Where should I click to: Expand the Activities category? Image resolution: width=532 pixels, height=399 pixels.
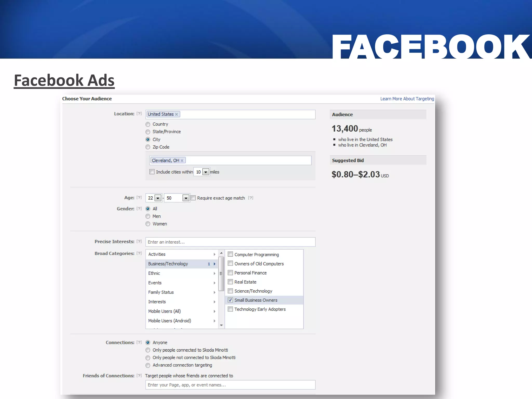point(182,254)
